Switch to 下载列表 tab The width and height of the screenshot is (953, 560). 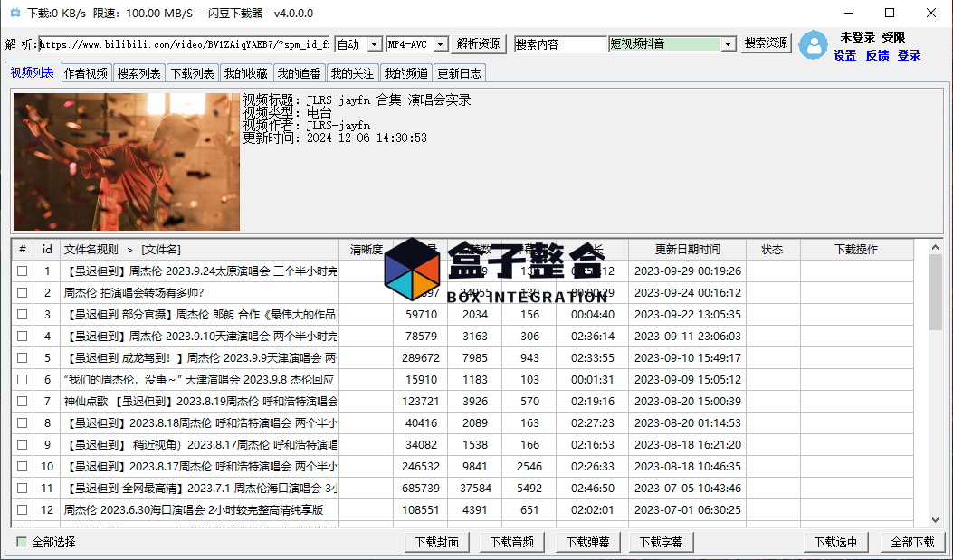193,73
